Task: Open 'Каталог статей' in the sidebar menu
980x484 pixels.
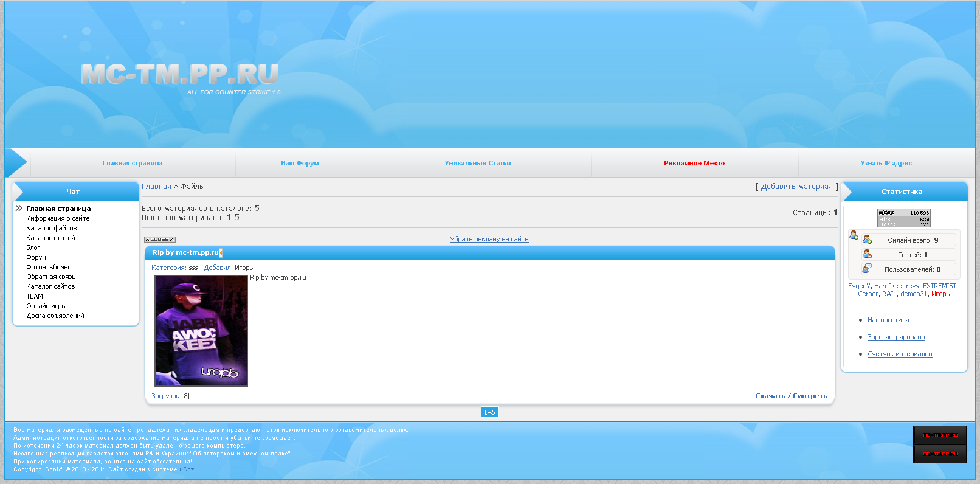Action: (x=51, y=238)
